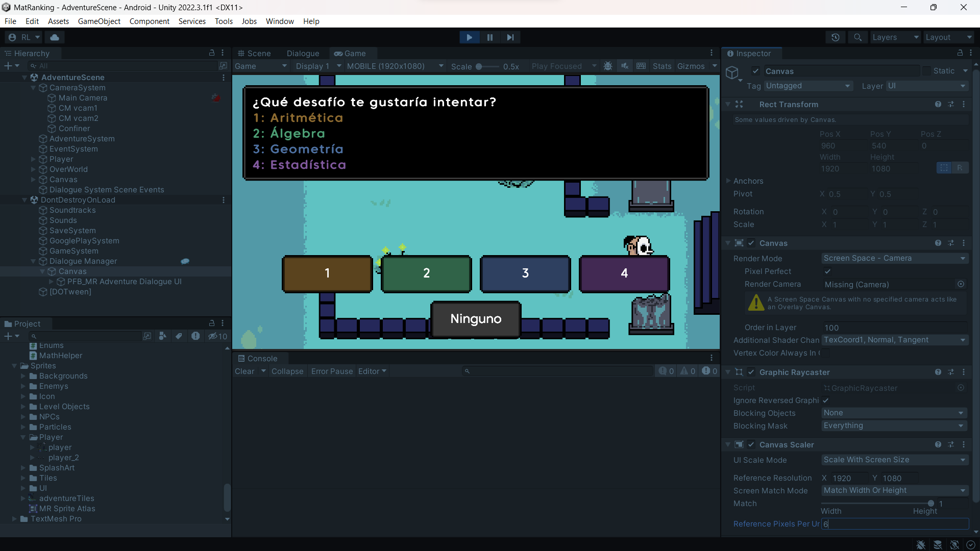Open Hierarchy search-in-window icon

tap(223, 66)
